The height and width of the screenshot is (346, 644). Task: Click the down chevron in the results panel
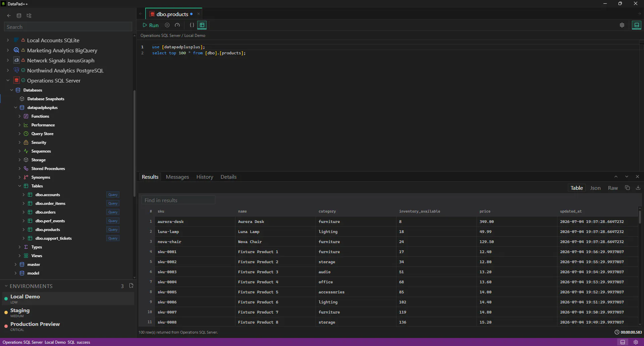tap(627, 177)
